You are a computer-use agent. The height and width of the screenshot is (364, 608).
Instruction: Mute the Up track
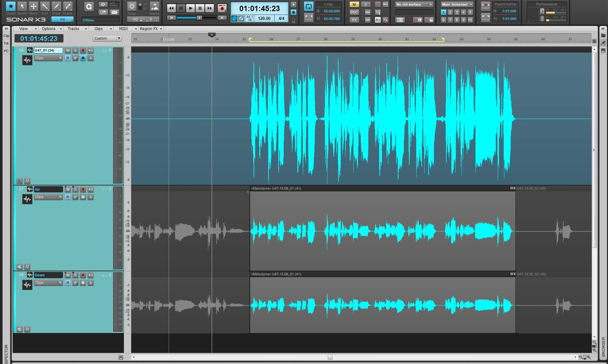pyautogui.click(x=68, y=189)
